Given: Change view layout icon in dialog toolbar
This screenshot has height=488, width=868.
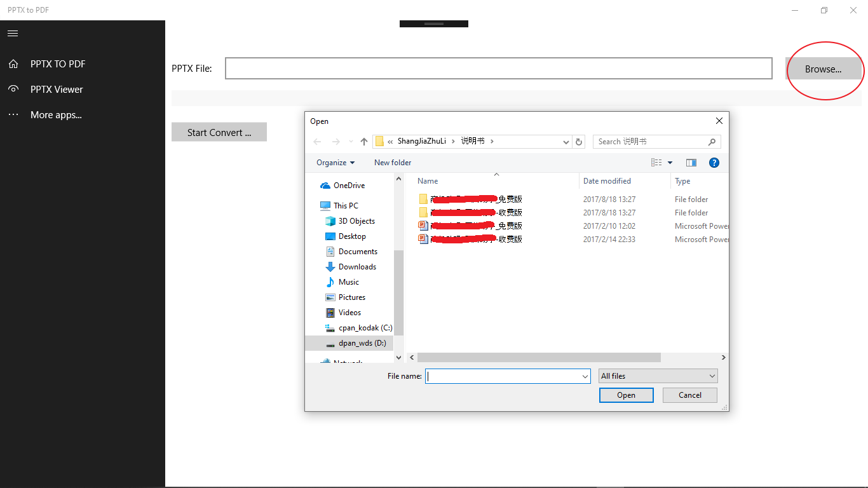Looking at the screenshot, I should pyautogui.click(x=656, y=163).
